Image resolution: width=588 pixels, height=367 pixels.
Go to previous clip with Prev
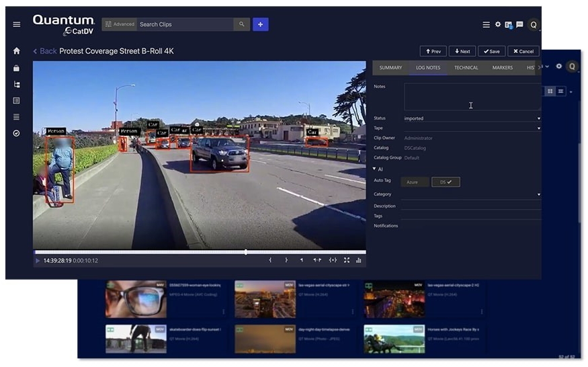(x=433, y=51)
